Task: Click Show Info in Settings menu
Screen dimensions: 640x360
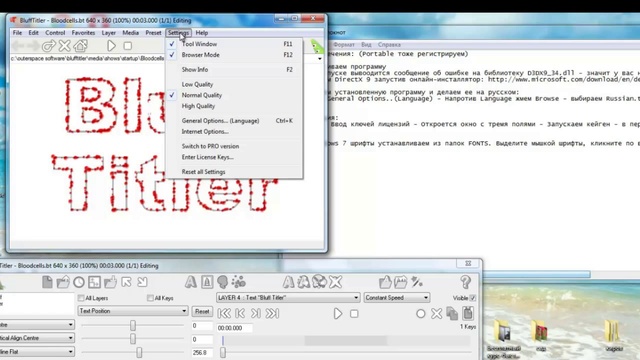Action: [234, 70]
